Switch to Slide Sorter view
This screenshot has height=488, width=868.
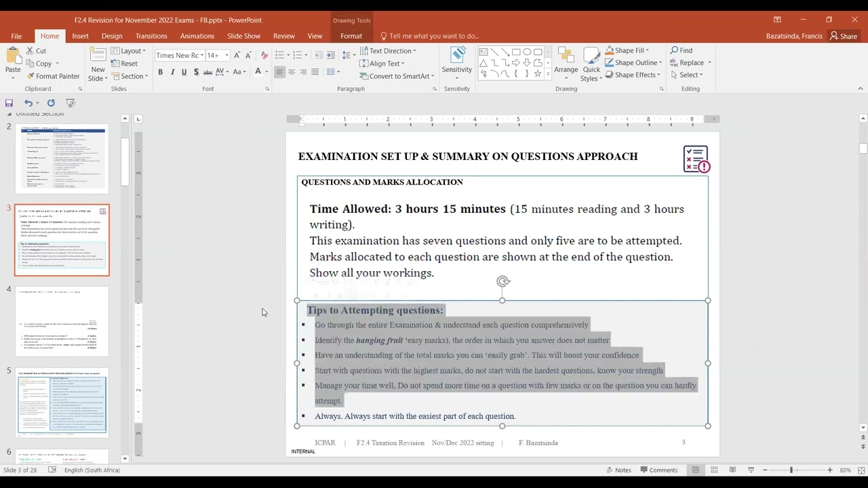point(714,470)
